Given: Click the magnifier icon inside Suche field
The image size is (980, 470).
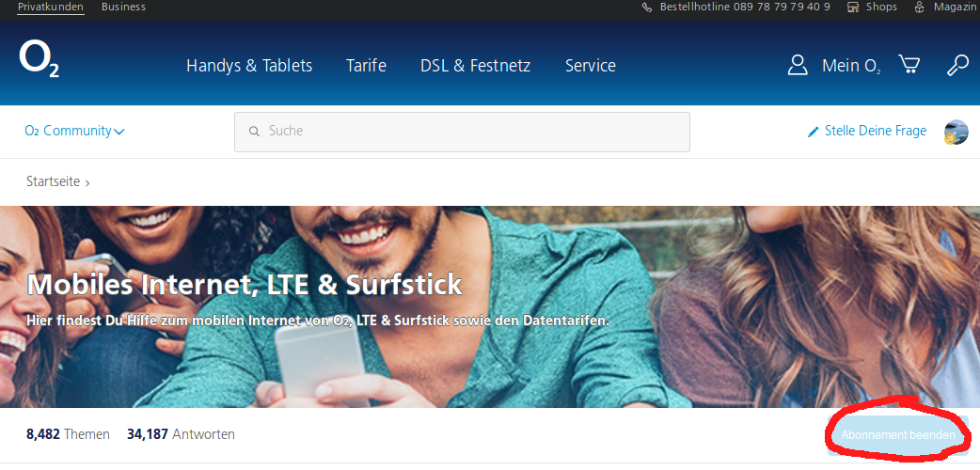Looking at the screenshot, I should coord(254,132).
